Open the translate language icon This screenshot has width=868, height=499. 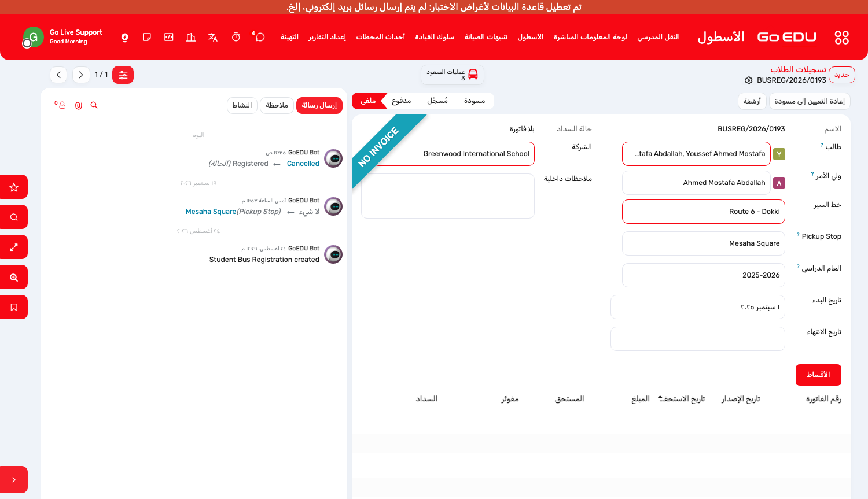click(213, 37)
